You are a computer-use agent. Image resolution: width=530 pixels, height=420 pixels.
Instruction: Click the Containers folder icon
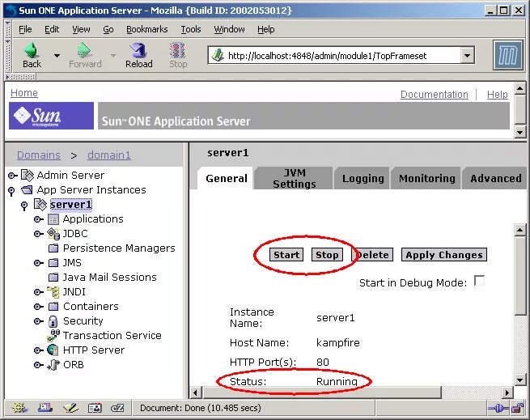tap(53, 307)
